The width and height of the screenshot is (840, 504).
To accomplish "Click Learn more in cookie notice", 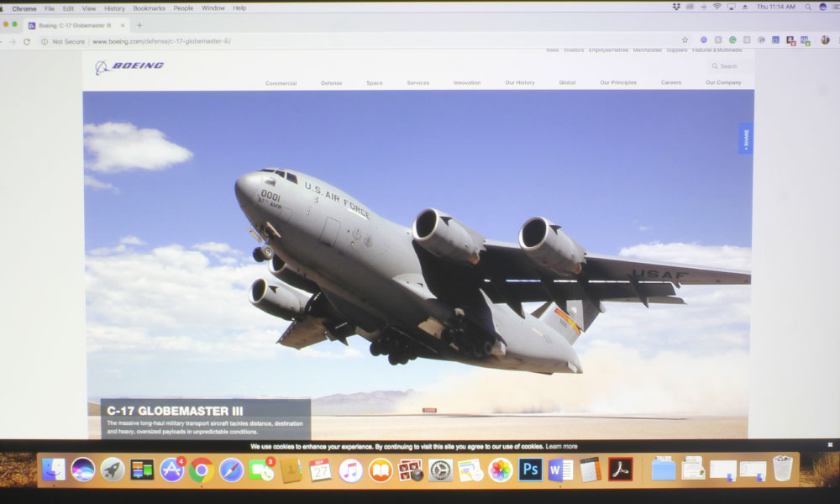I will coord(561,446).
